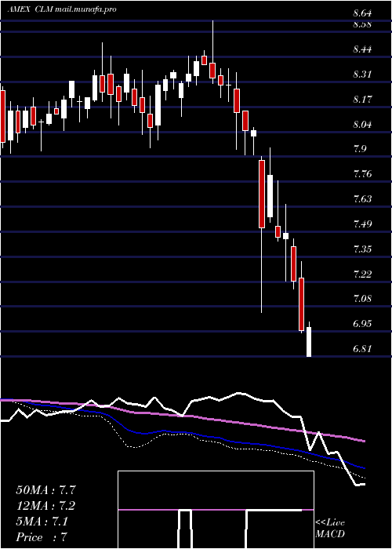Select the 8.04 price axis label
The height and width of the screenshot is (549, 392).
tap(362, 124)
